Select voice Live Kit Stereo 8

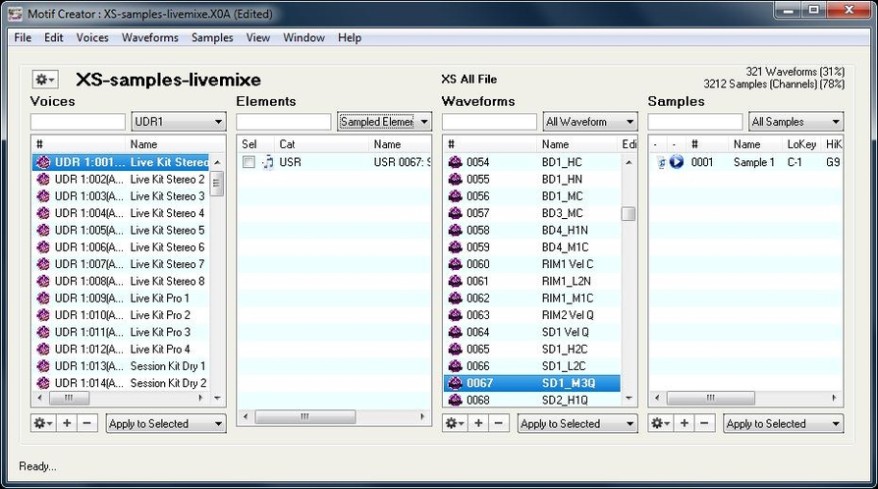click(x=120, y=281)
